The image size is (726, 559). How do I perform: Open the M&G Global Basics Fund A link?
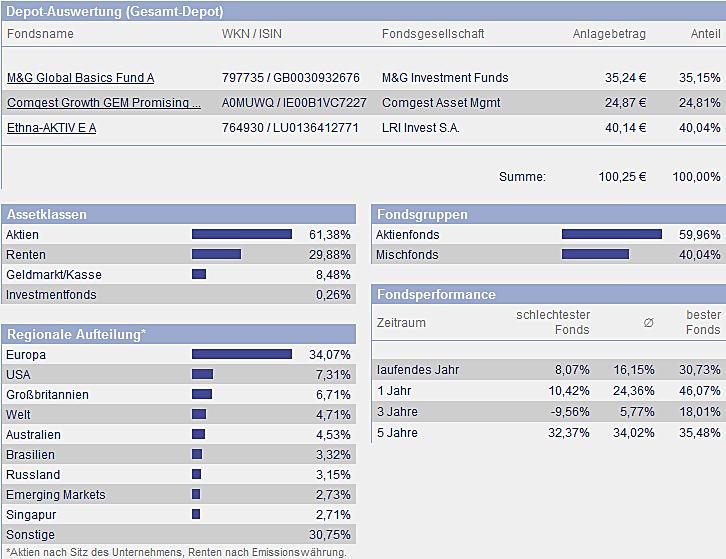80,78
